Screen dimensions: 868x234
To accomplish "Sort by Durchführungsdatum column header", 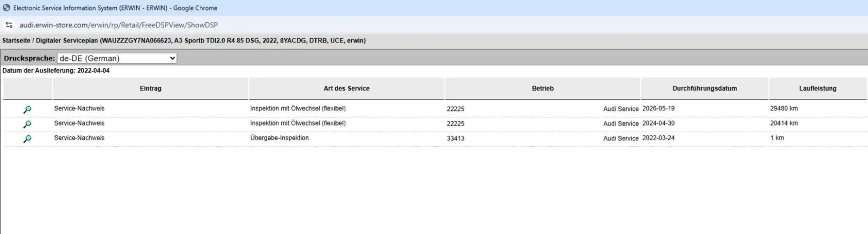I will coord(705,88).
